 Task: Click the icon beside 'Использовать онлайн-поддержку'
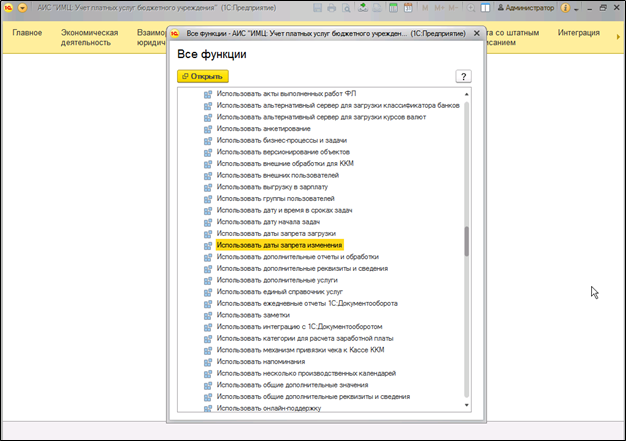(209, 407)
